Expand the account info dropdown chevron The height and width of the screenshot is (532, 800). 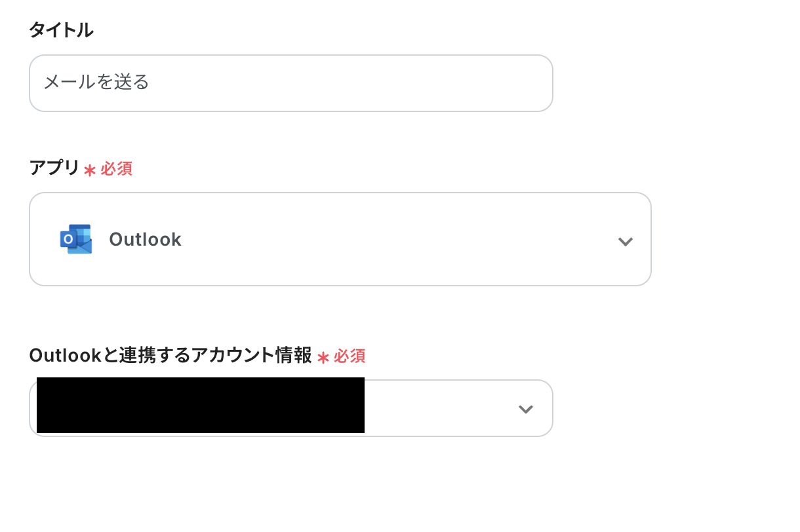(525, 409)
